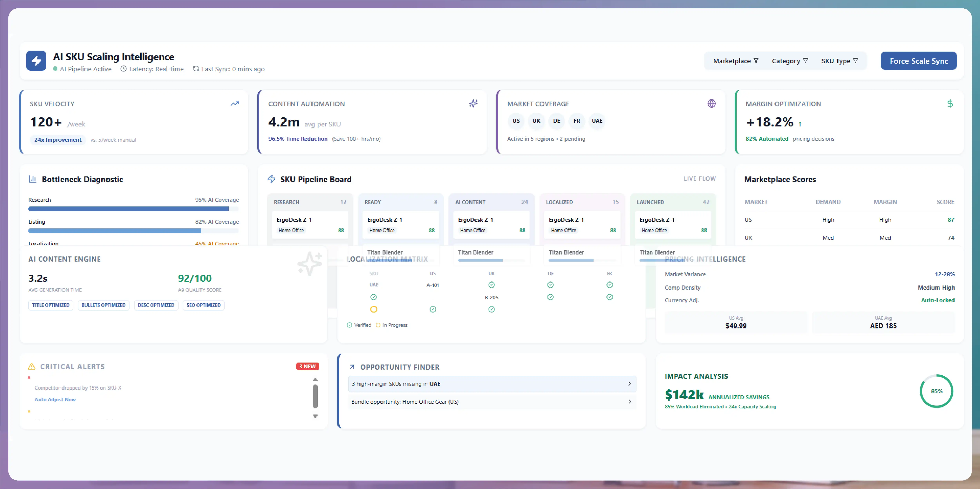Select the US row score 87 in Marketplace Scores

pos(951,220)
